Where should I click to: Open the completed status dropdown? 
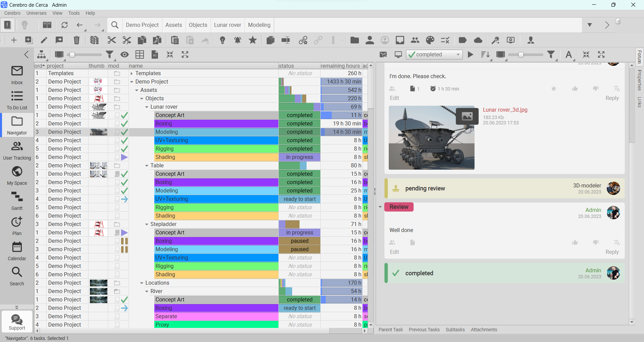click(434, 55)
